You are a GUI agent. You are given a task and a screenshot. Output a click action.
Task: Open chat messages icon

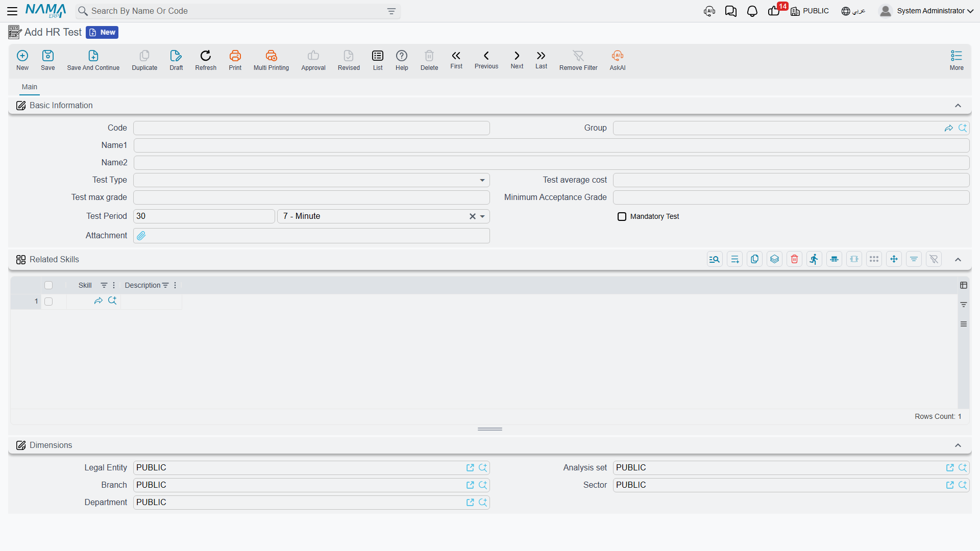730,11
